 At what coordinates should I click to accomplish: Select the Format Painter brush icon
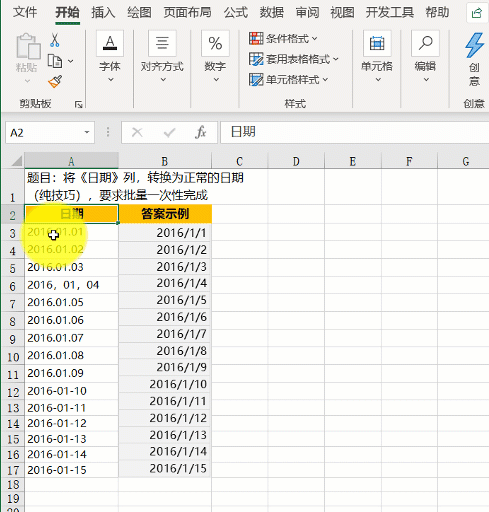coord(55,81)
